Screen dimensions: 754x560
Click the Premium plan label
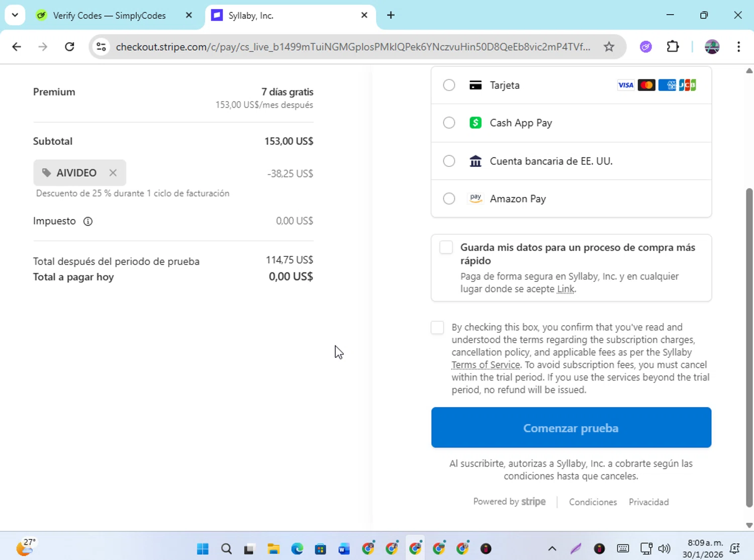[54, 92]
